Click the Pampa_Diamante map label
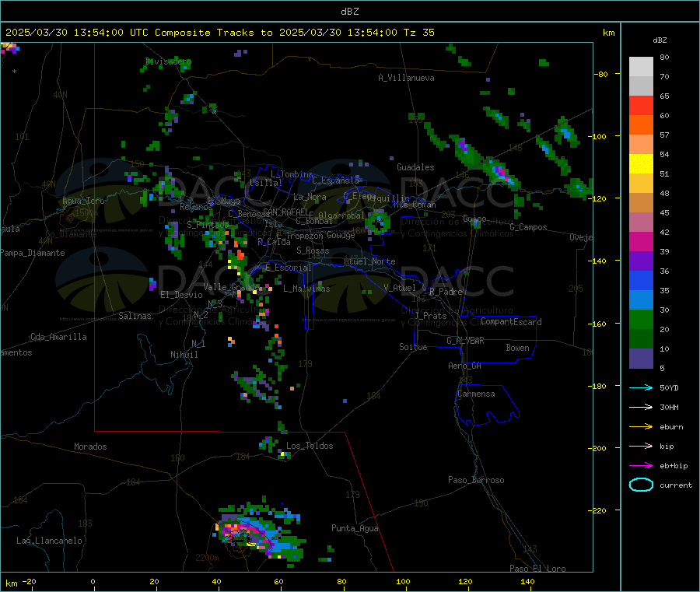700x592 pixels. 32,253
